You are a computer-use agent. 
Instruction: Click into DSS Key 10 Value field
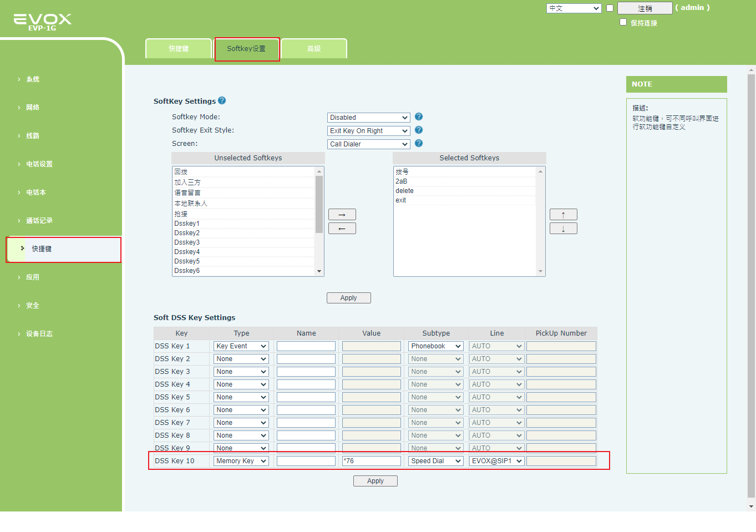coord(372,461)
